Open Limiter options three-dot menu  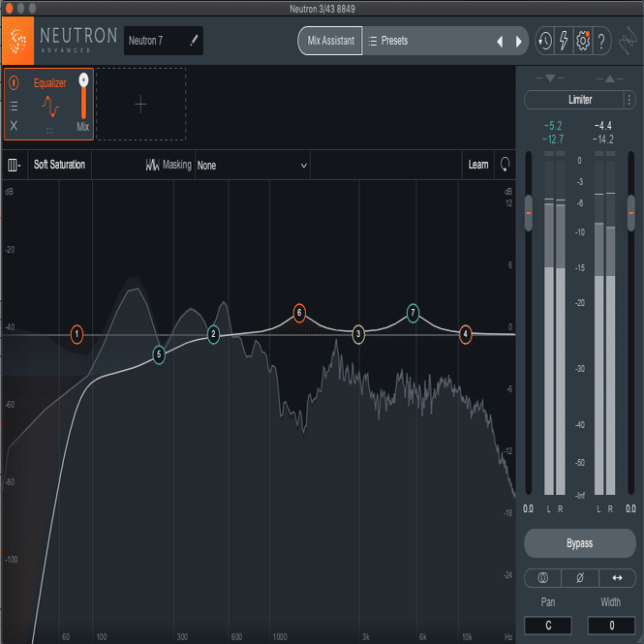[x=629, y=100]
